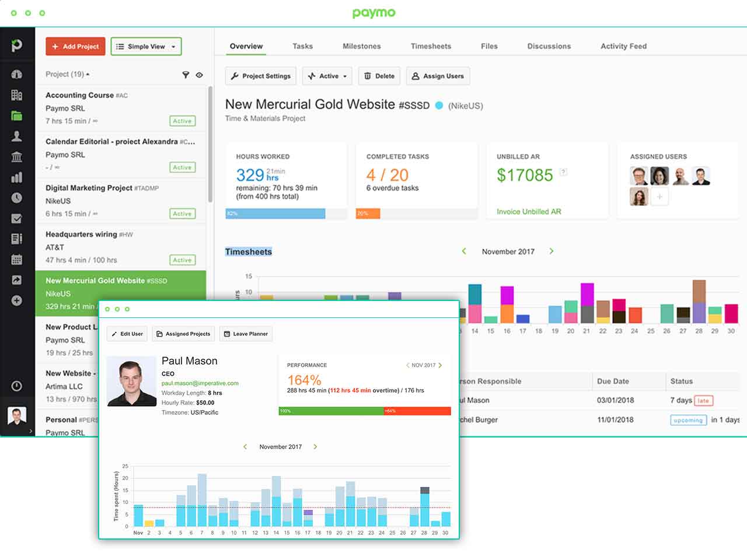Click the share arrow icon in sidebar

[x=17, y=280]
